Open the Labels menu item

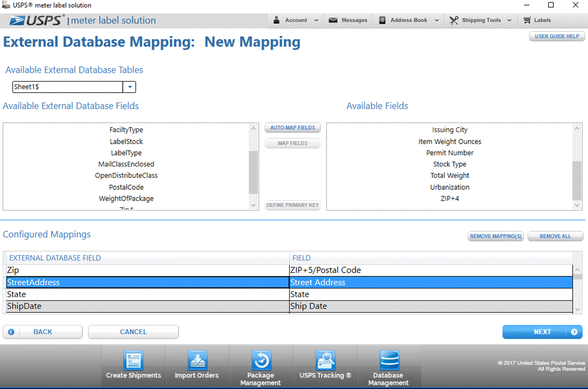(537, 20)
